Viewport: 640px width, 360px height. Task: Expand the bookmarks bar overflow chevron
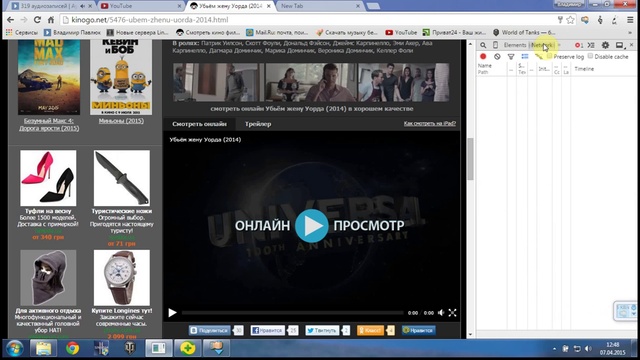click(630, 32)
